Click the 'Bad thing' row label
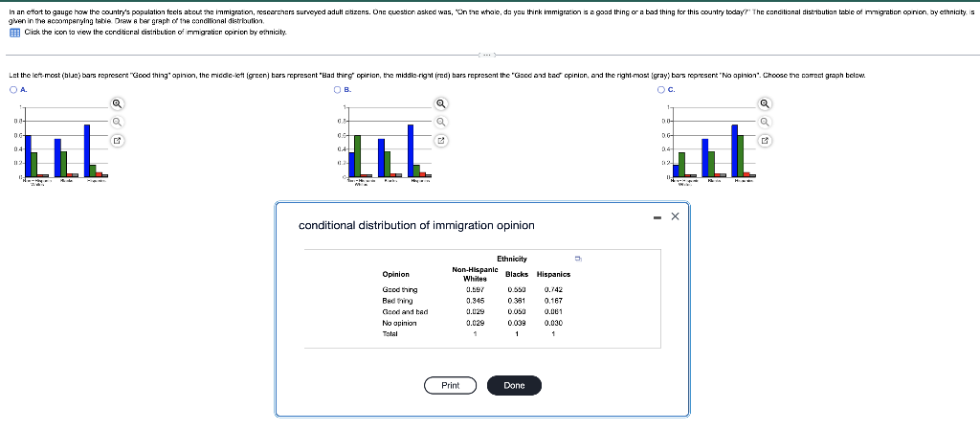This screenshot has height=431, width=980. click(397, 301)
